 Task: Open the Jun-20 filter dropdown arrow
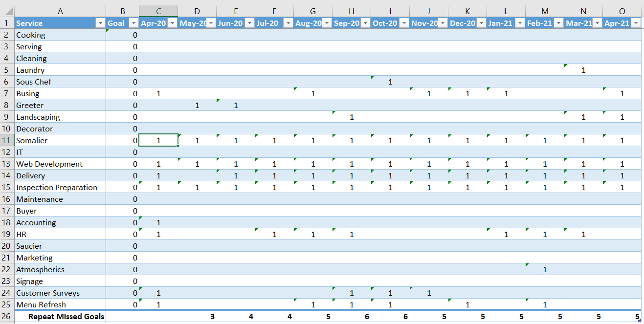[249, 23]
